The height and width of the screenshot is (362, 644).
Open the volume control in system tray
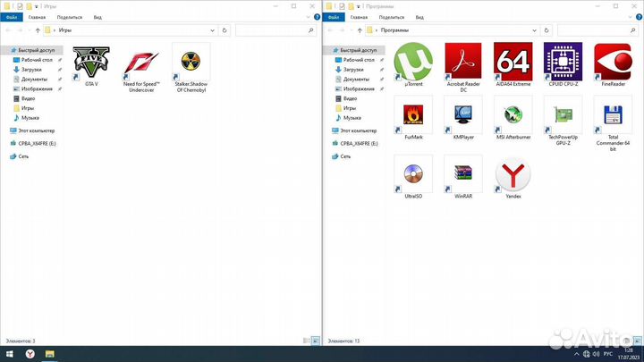tap(596, 354)
